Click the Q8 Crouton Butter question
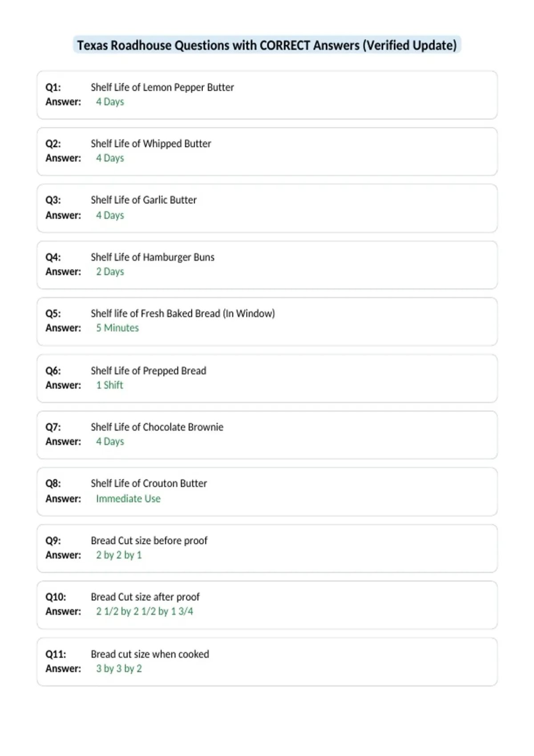This screenshot has width=534, height=756. [x=149, y=483]
